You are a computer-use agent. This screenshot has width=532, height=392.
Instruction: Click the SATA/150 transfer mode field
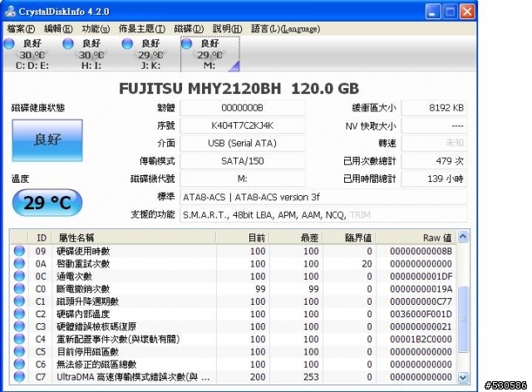coord(242,161)
